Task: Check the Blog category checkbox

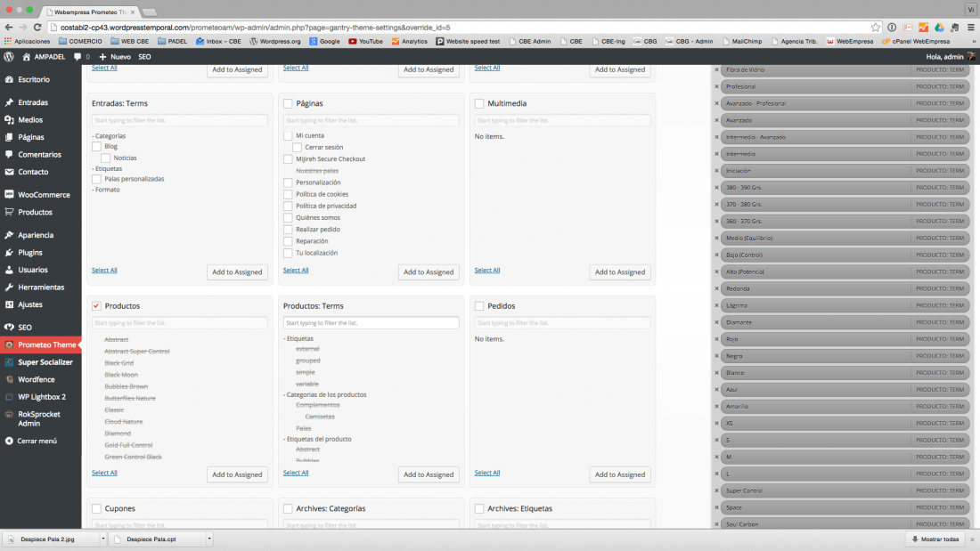Action: point(96,147)
